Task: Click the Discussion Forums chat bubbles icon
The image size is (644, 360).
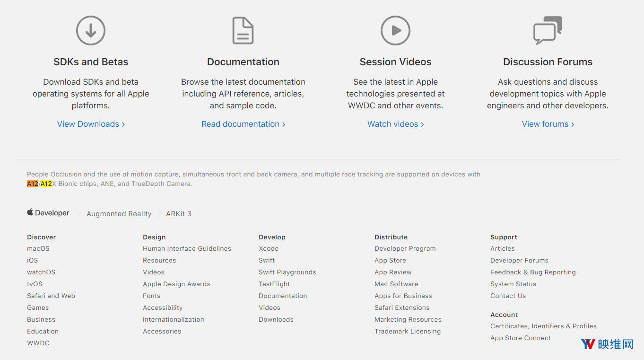Action: pos(548,31)
